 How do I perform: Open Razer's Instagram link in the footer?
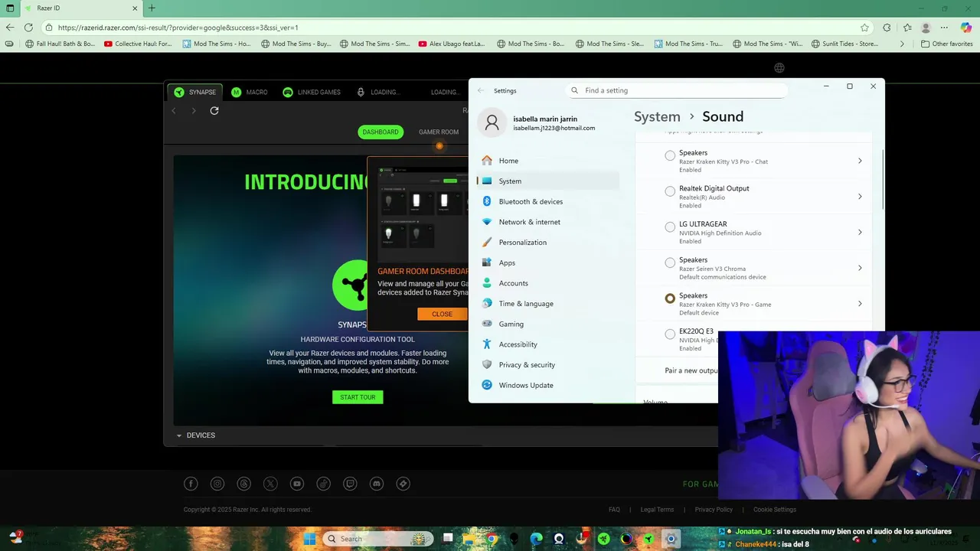217,484
